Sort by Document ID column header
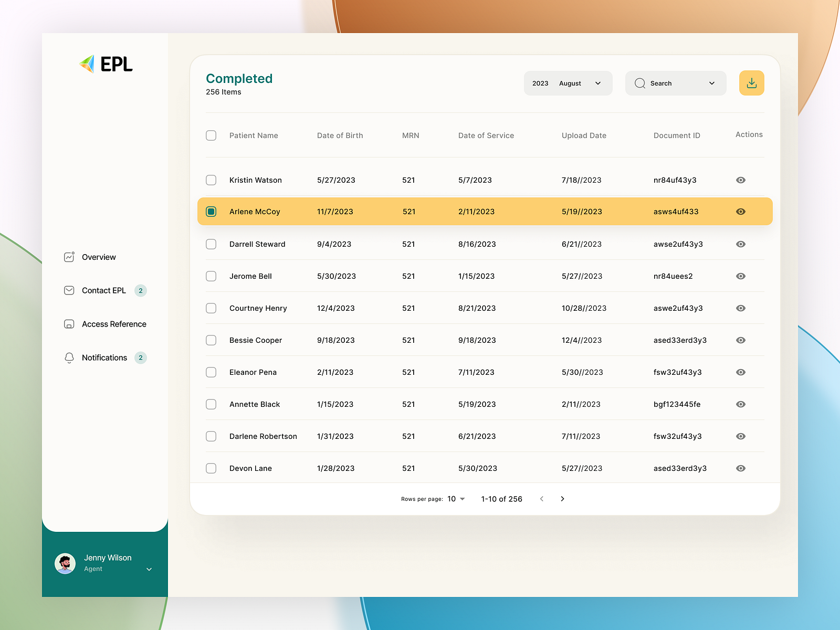This screenshot has width=840, height=630. 677,135
